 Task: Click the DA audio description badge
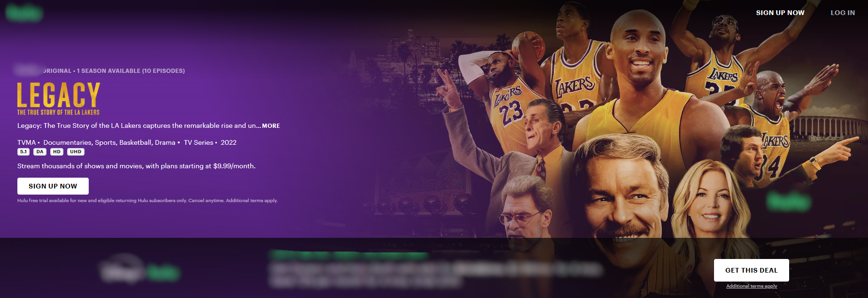coord(40,152)
